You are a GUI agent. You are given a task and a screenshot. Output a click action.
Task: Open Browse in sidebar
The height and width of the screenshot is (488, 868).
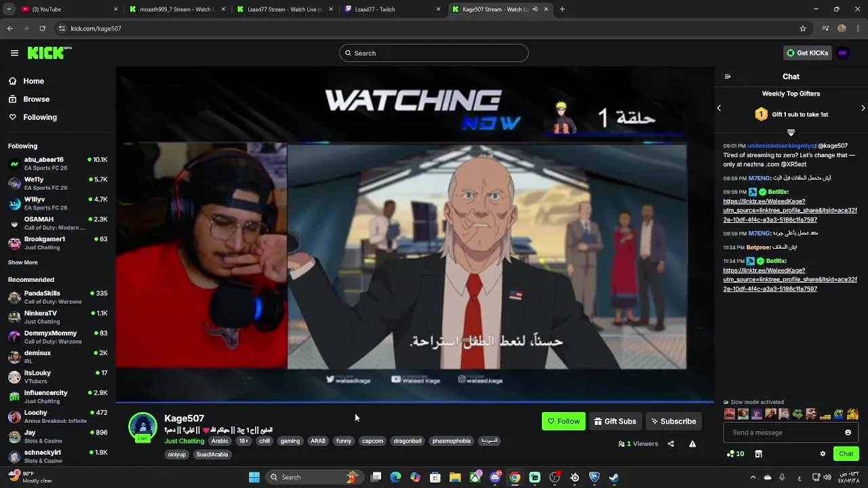(29, 99)
